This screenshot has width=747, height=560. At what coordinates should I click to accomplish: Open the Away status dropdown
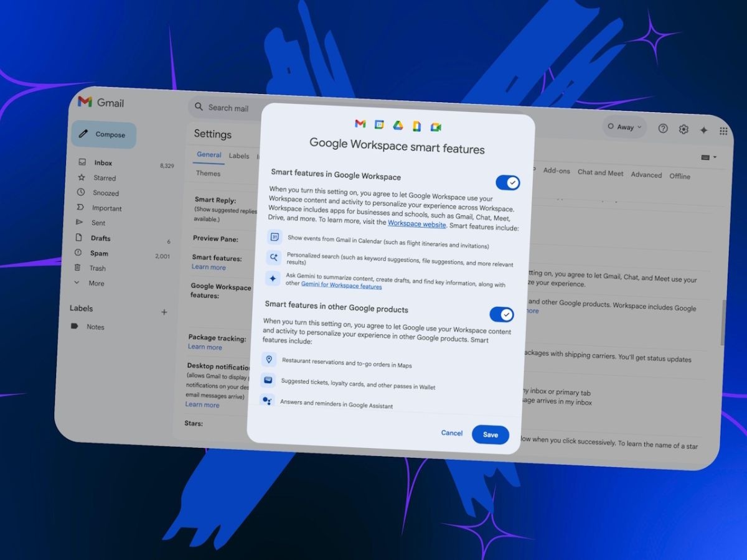(624, 127)
